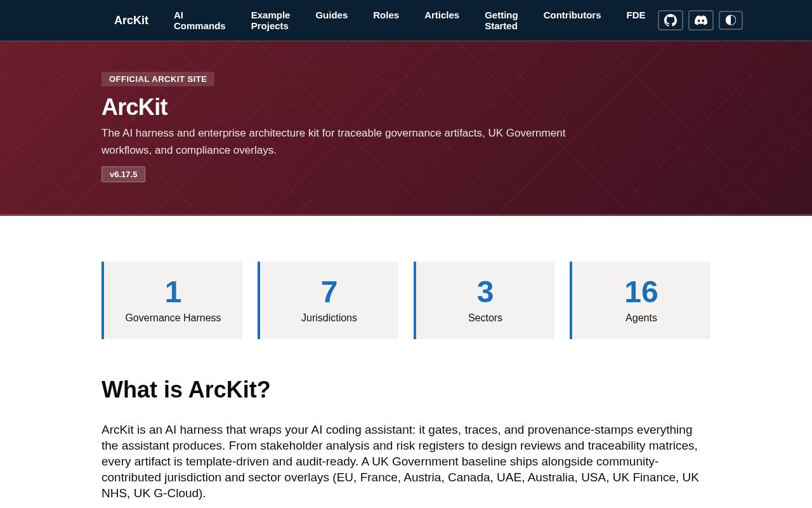Open the Example Projects nav item
This screenshot has width=812, height=508.
point(270,20)
